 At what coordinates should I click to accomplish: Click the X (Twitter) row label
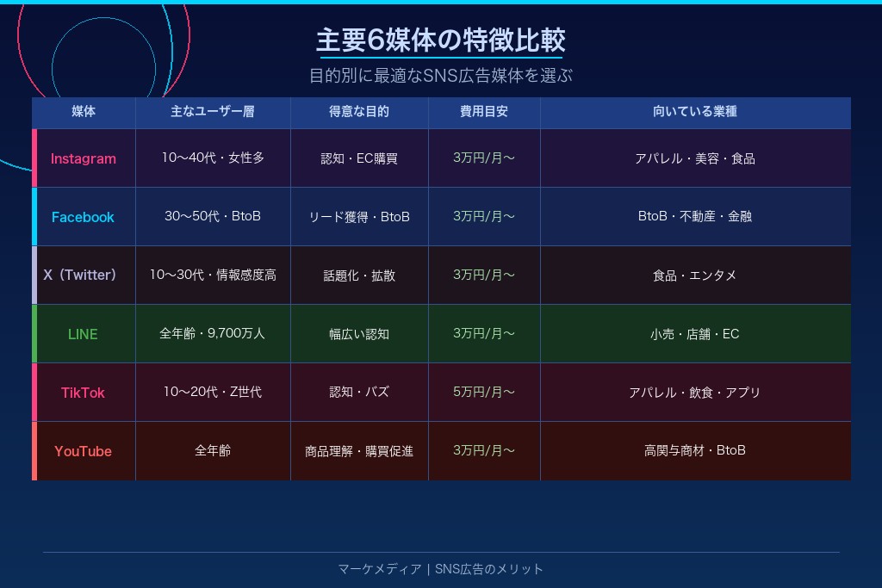[80, 275]
